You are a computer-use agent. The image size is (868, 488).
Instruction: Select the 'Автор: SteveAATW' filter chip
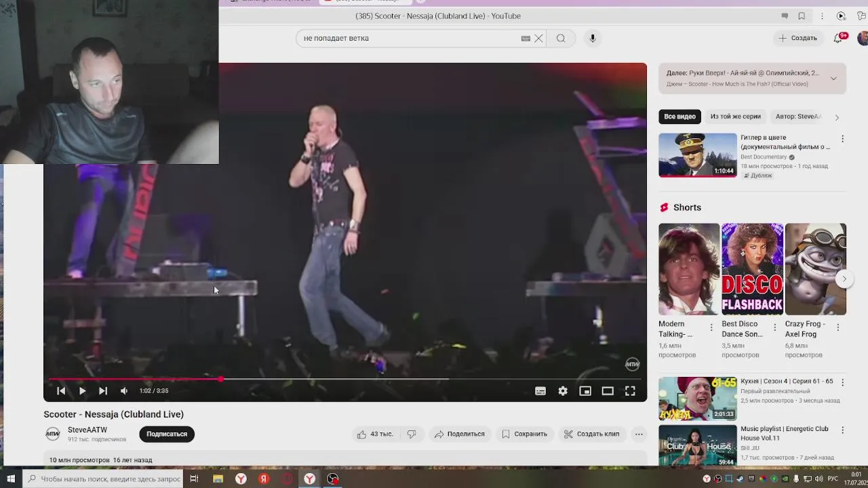[799, 117]
